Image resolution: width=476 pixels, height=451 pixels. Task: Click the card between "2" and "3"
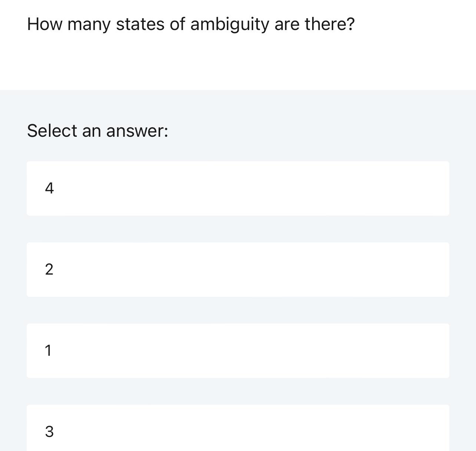(x=238, y=350)
